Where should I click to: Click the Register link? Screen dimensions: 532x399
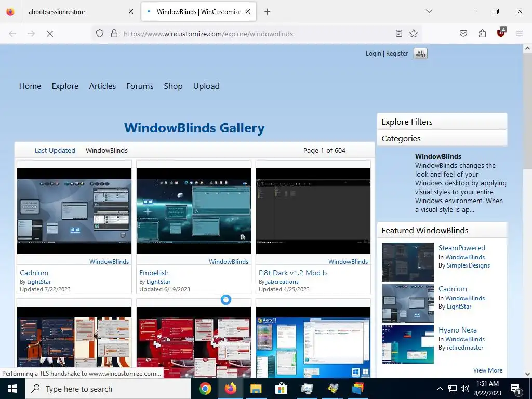point(397,54)
